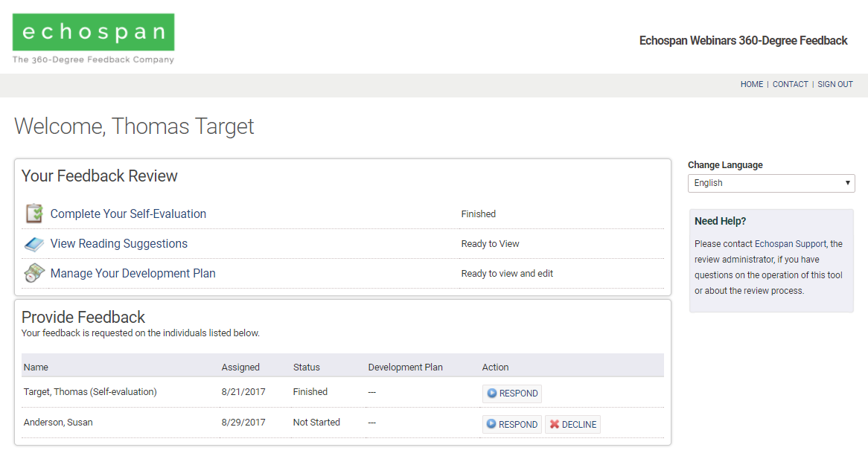Click the Name column header
Screen dimensions: 868x459
coord(36,367)
